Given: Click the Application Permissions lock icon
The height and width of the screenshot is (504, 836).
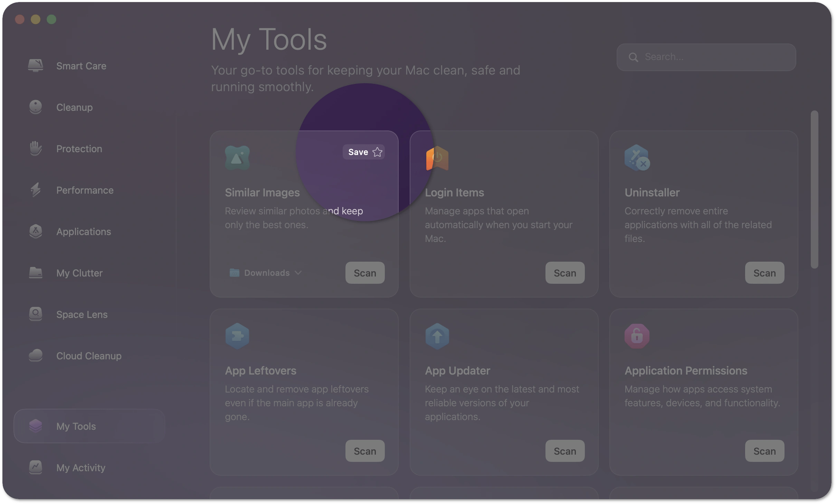Looking at the screenshot, I should pyautogui.click(x=637, y=336).
